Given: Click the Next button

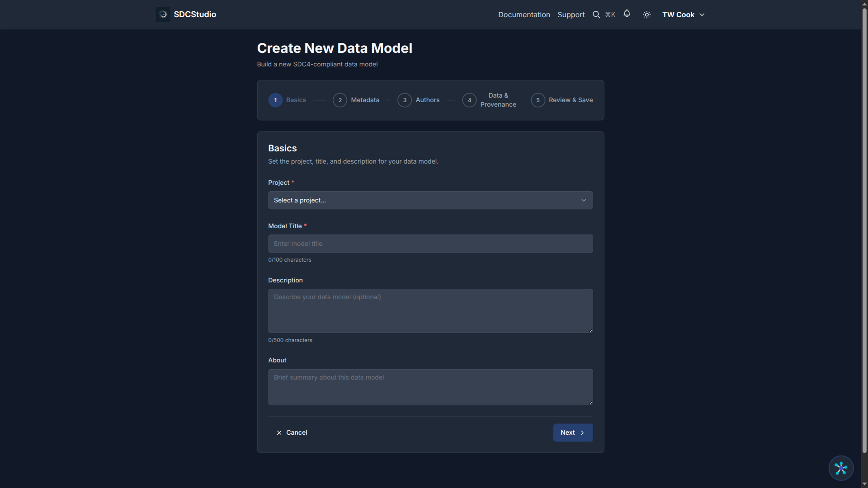Looking at the screenshot, I should (573, 432).
